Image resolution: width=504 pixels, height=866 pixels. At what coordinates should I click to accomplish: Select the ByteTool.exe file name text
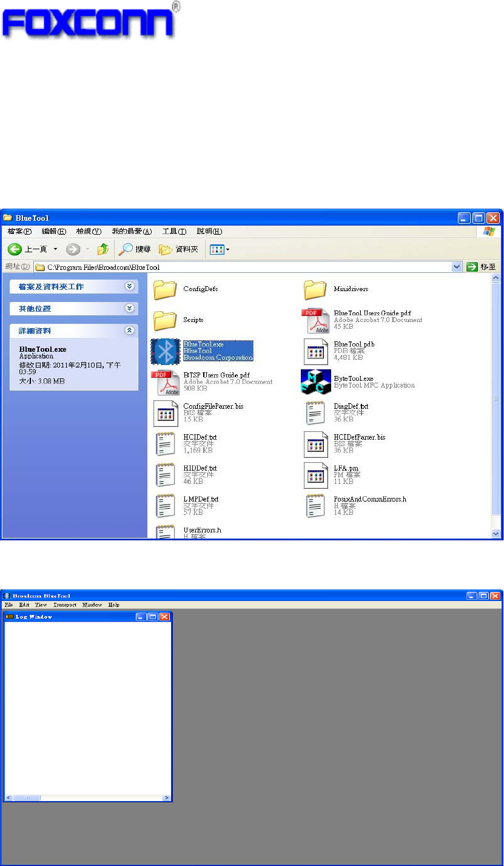(x=354, y=378)
